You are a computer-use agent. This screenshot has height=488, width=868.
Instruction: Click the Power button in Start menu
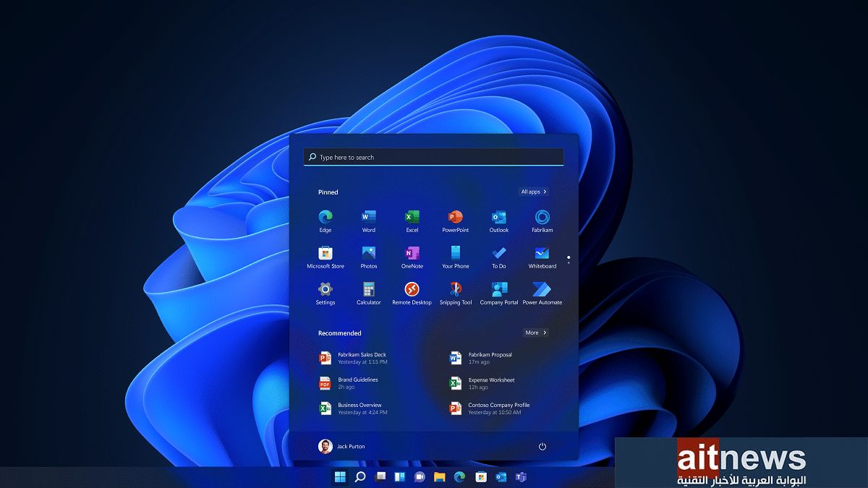pos(542,447)
